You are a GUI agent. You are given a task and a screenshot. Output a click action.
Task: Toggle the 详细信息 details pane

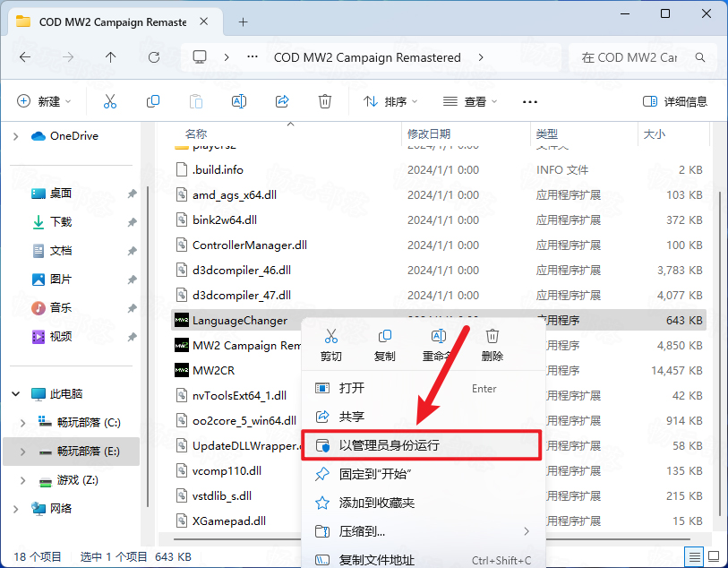point(674,101)
